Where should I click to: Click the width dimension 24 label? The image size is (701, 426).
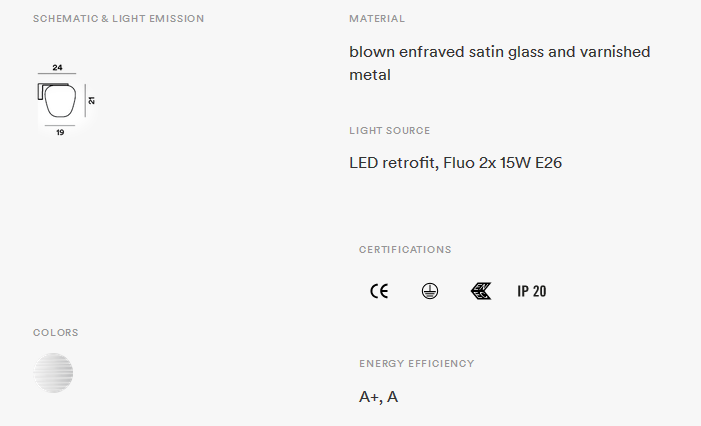coord(57,67)
